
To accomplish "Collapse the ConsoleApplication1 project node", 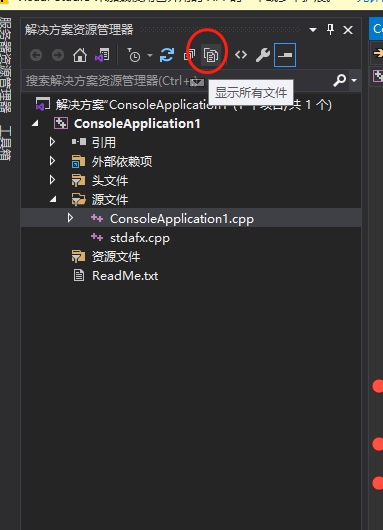I will coord(35,124).
